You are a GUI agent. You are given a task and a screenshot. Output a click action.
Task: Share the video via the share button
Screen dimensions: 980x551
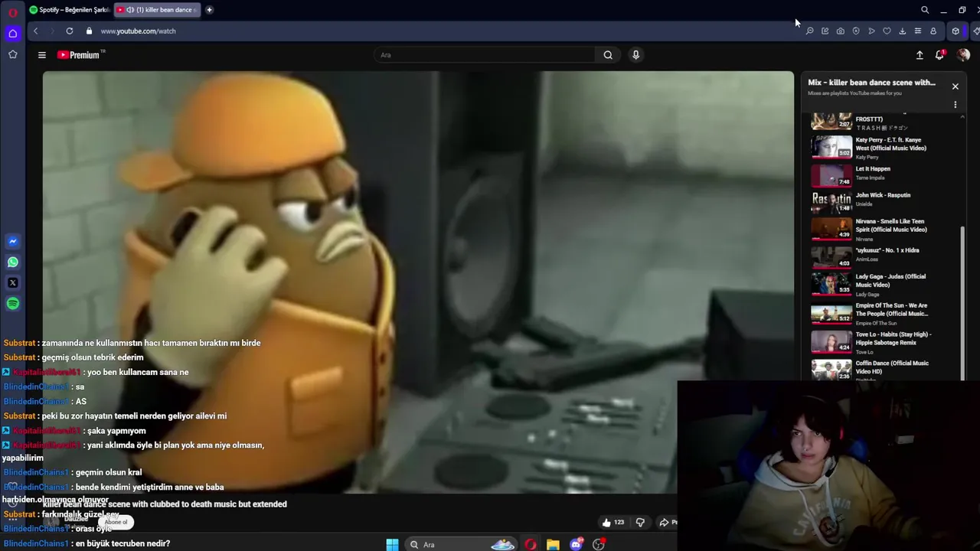coord(667,523)
